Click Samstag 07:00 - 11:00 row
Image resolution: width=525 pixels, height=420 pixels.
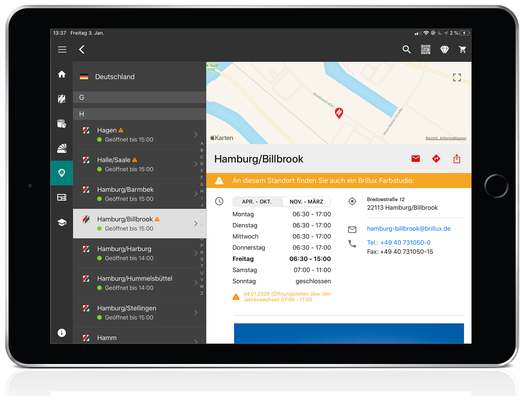pos(281,270)
